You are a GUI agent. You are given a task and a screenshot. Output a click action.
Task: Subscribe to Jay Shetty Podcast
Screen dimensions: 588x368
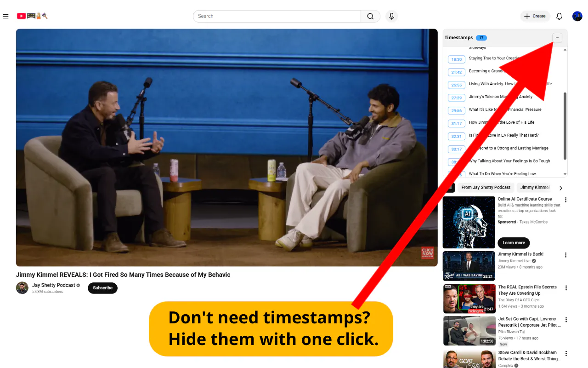pos(103,288)
